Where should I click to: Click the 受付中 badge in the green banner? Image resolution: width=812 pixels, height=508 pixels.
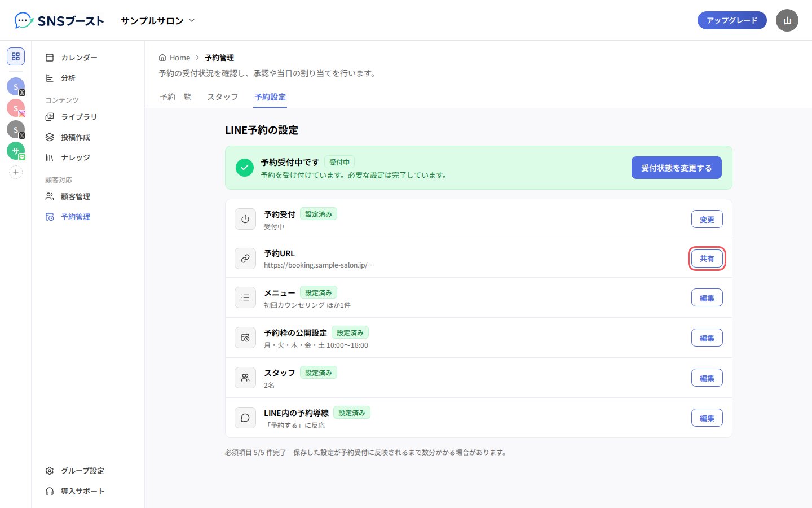click(339, 162)
